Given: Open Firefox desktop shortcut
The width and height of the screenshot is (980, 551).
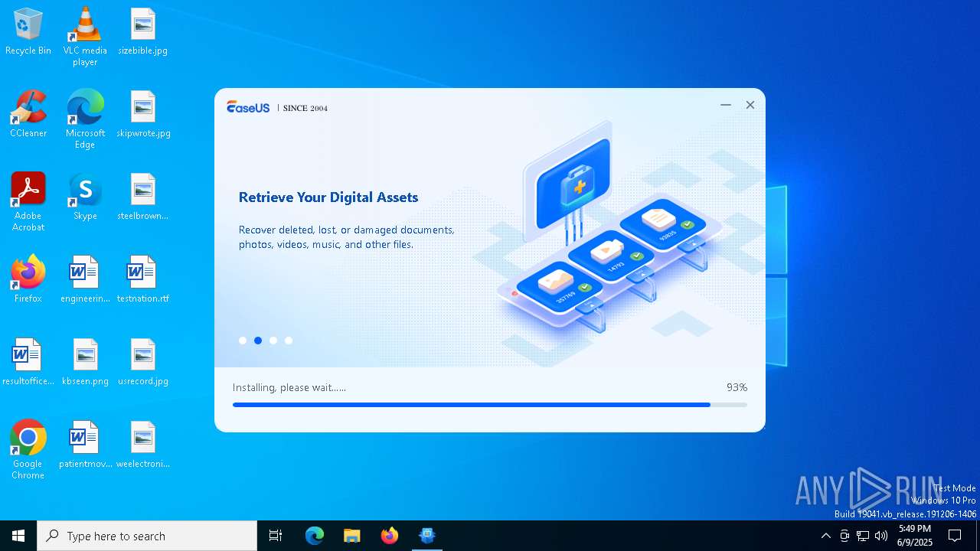Looking at the screenshot, I should [x=28, y=279].
